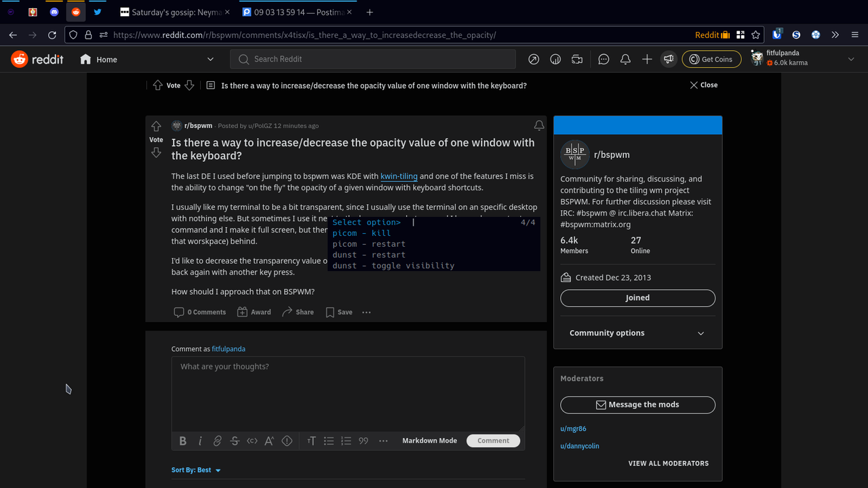Viewport: 868px width, 488px height.
Task: Bookmark this page with the star icon
Action: pyautogui.click(x=756, y=35)
